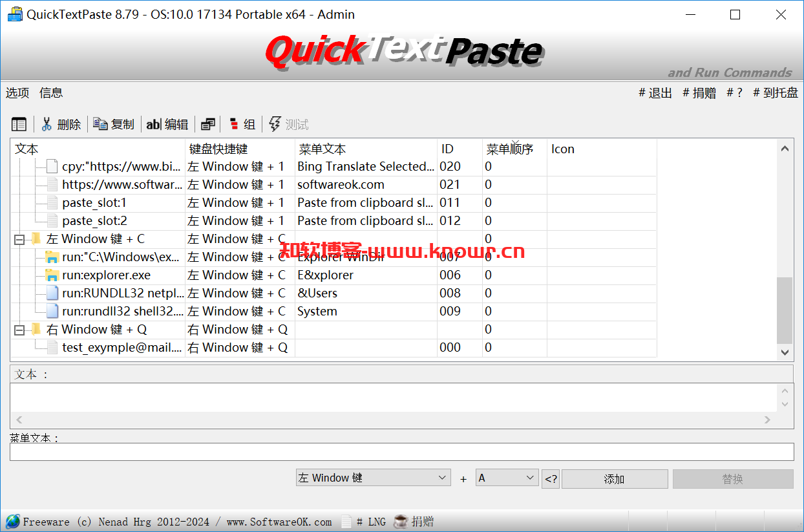The height and width of the screenshot is (532, 804).
Task: Click the folder icon of 右 Window 键 + Q
Action: tap(37, 329)
